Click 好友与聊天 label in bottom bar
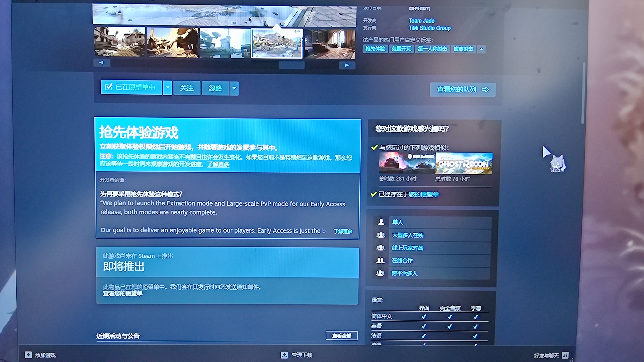The width and height of the screenshot is (644, 362). pyautogui.click(x=546, y=355)
